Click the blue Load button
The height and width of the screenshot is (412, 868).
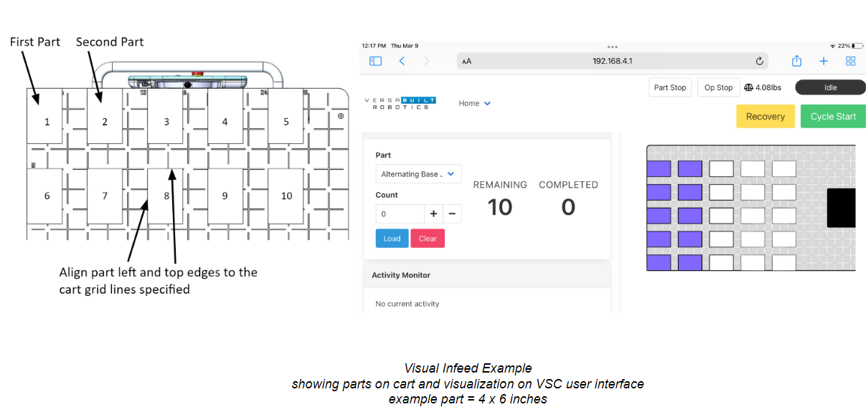[392, 239]
